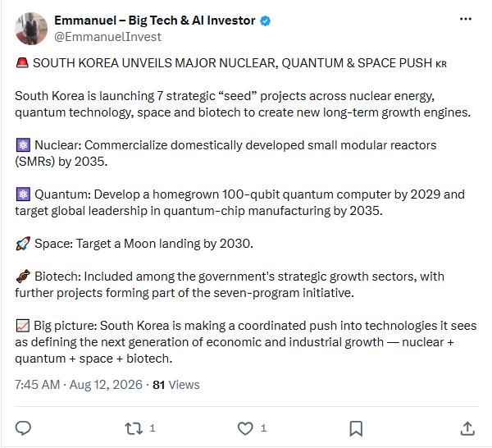Click the DNA emoji beside Biotech
This screenshot has width=492, height=448.
[x=23, y=277]
